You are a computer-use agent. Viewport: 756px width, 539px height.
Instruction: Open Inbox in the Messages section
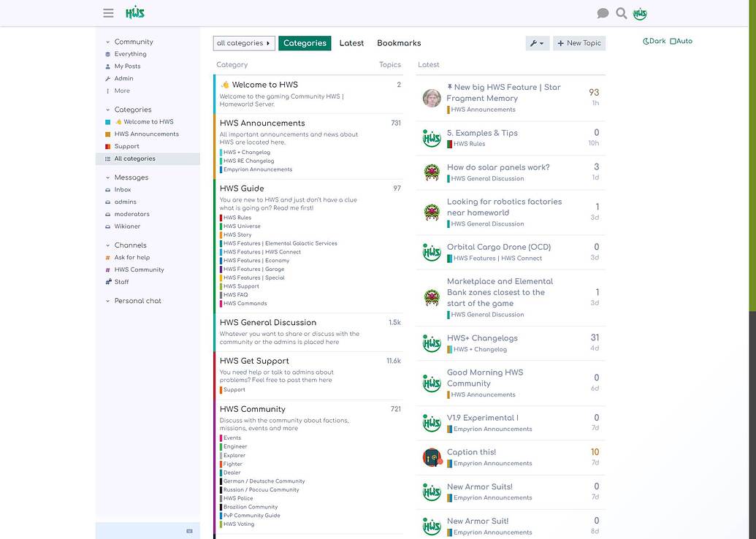[x=123, y=190]
